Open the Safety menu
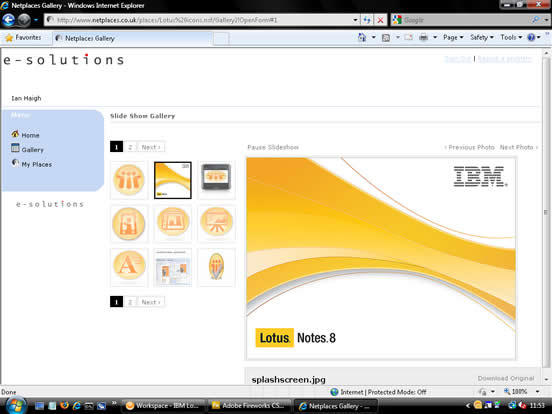This screenshot has height=414, width=552. click(x=482, y=37)
